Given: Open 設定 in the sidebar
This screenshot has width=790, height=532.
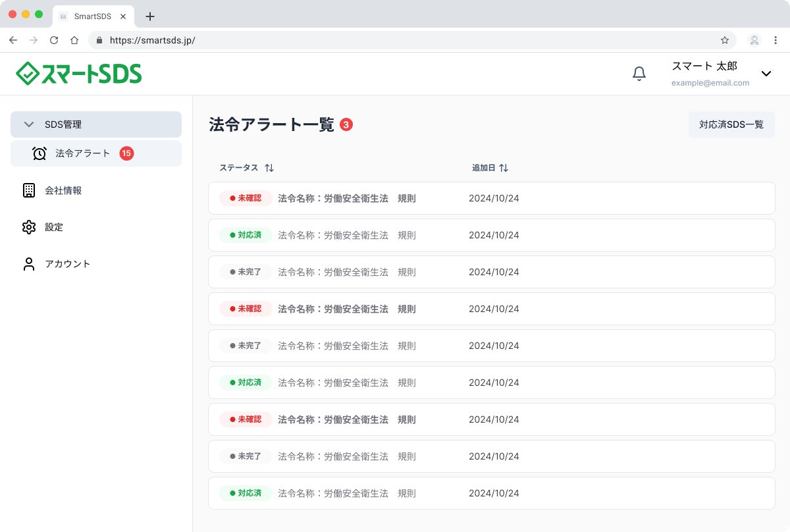Looking at the screenshot, I should (x=54, y=227).
